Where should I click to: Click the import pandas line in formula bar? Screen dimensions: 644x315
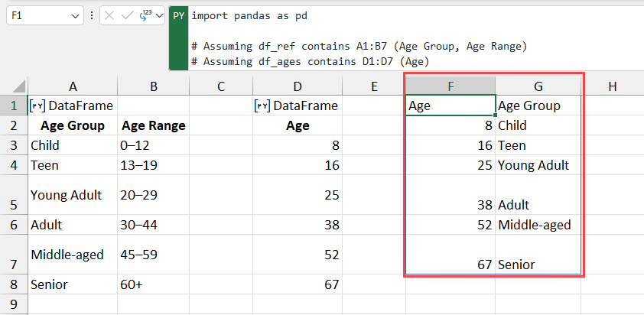249,16
